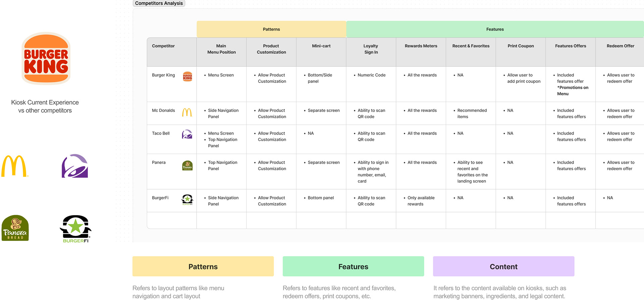The image size is (644, 300).
Task: Click the Loyalty Sign In column header
Action: tap(371, 49)
